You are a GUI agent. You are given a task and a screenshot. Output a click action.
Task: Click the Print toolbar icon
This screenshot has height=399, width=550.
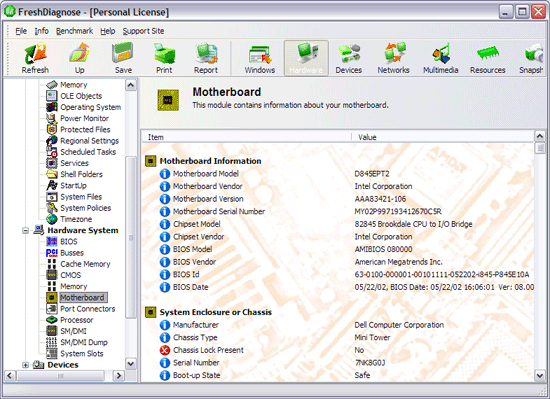coord(164,58)
